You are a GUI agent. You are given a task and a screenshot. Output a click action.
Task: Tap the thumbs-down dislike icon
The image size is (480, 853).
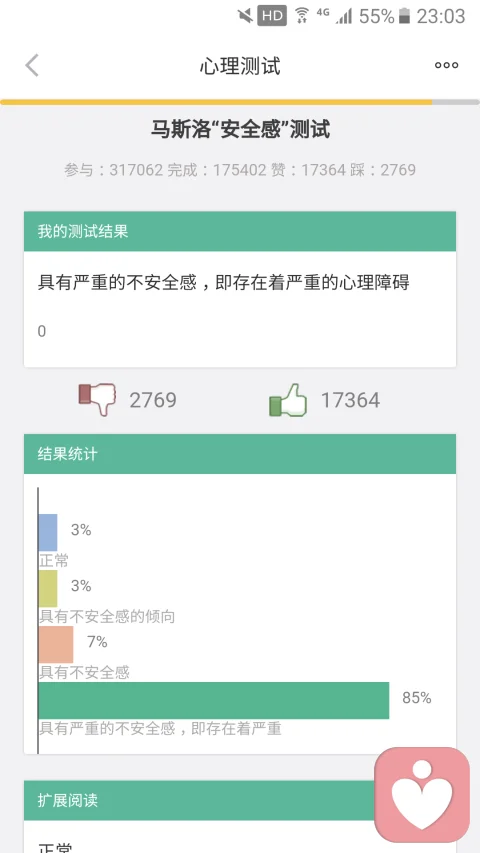pyautogui.click(x=98, y=399)
